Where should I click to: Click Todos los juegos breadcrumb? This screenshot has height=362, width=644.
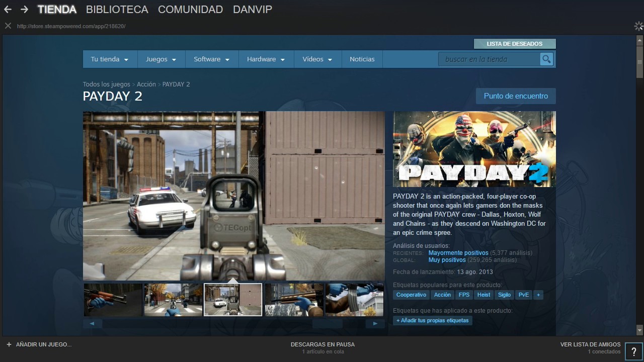coord(107,84)
